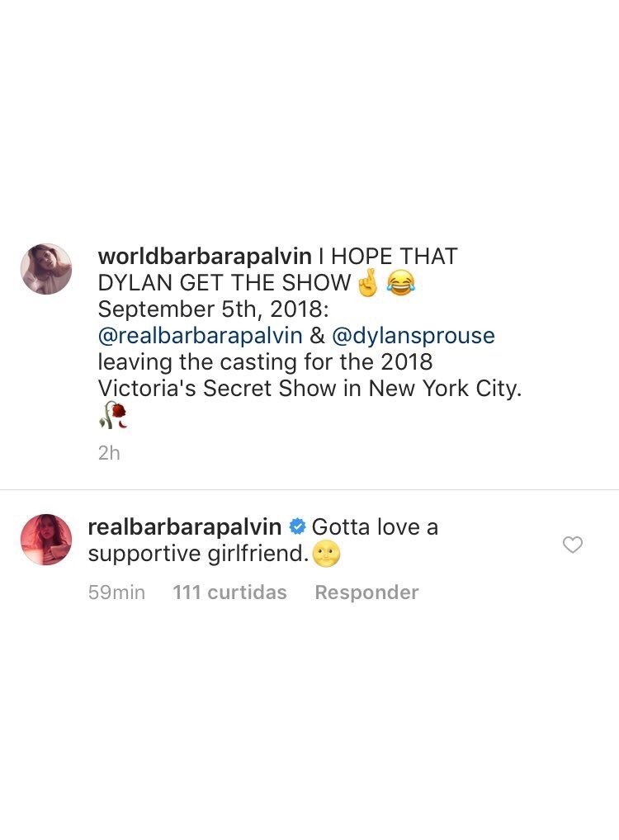This screenshot has width=619, height=840.
Task: Tap the crossed fingers emoji
Action: tap(367, 285)
